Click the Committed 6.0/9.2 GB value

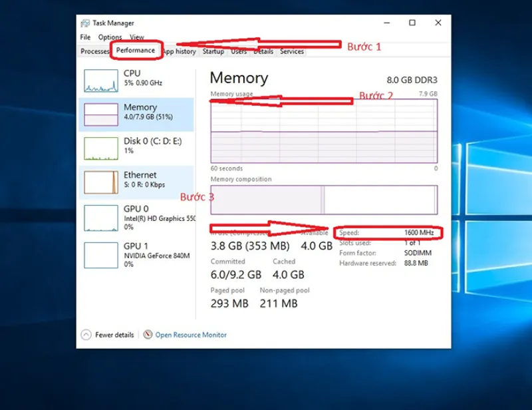[x=236, y=275]
